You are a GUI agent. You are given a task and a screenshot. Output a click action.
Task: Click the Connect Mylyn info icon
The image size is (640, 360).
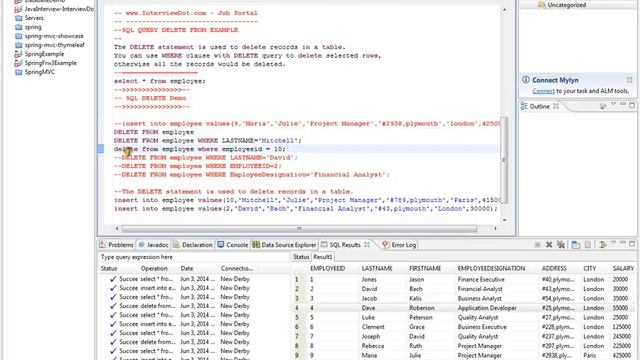[526, 80]
